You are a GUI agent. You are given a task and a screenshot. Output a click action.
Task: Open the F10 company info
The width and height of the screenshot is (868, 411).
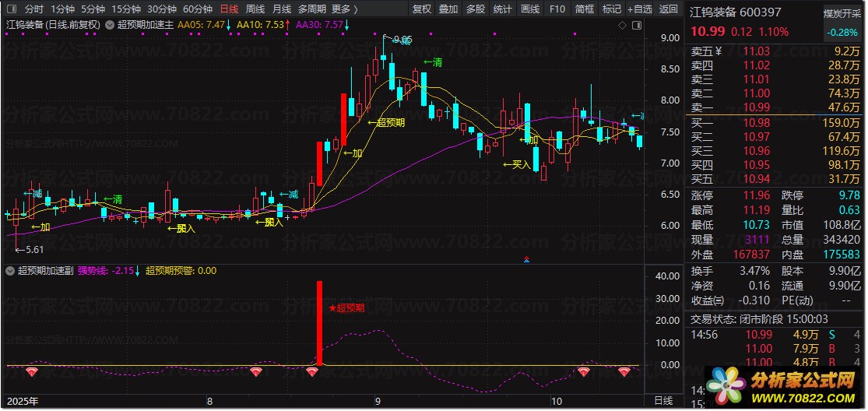coord(557,9)
